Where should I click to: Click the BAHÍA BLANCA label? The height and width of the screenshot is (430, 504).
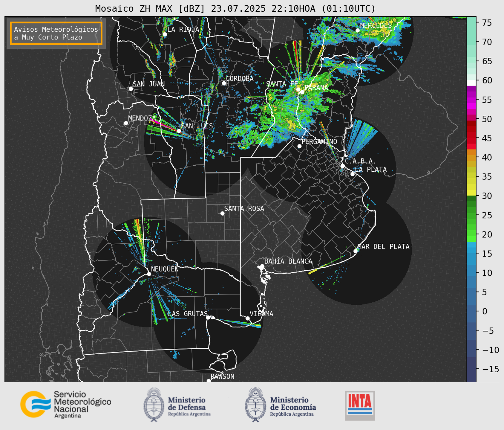pos(288,261)
